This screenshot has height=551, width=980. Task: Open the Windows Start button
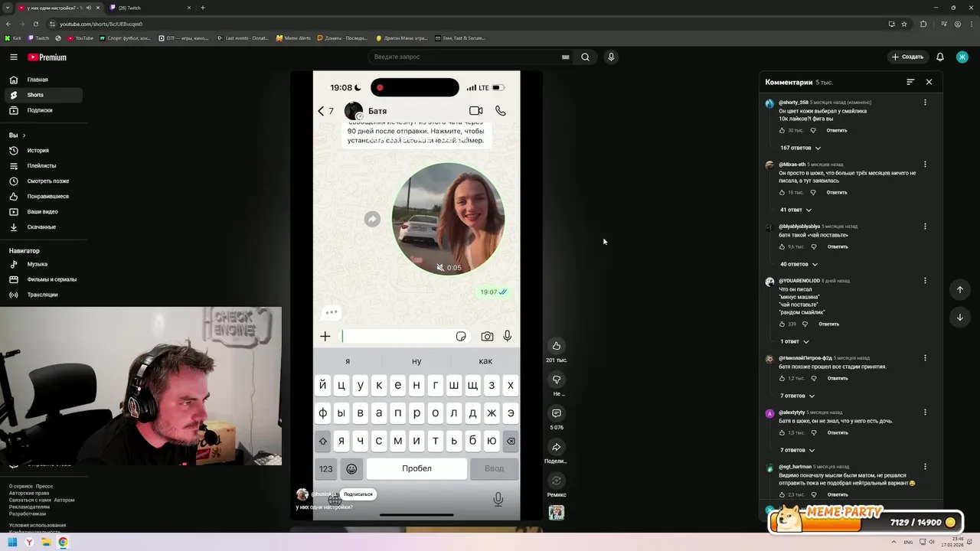pos(12,543)
